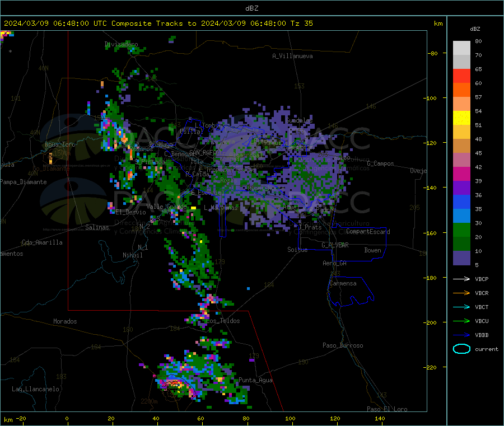Click the cyan 'current' ellipse legend icon
504x426 pixels.
click(461, 349)
